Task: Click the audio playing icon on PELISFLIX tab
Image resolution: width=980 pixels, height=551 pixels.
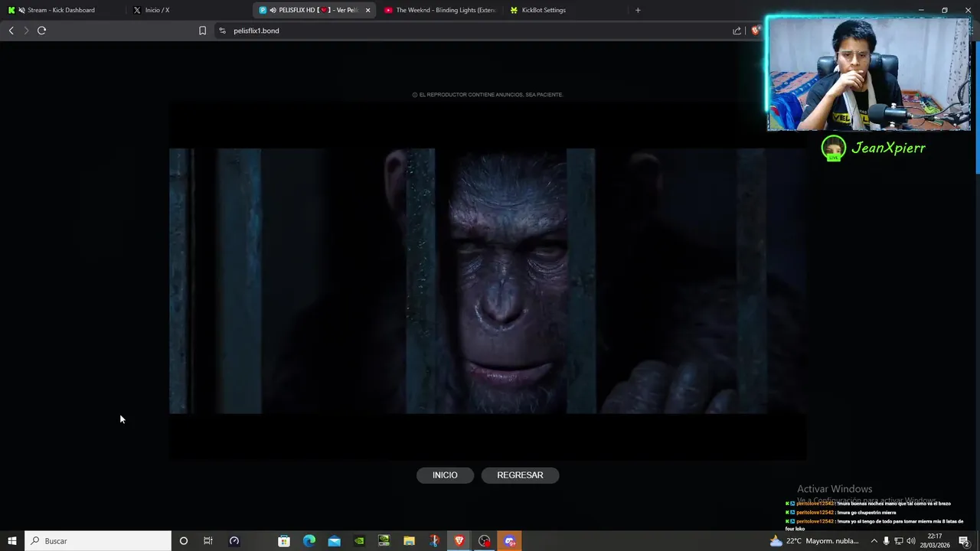Action: [273, 10]
